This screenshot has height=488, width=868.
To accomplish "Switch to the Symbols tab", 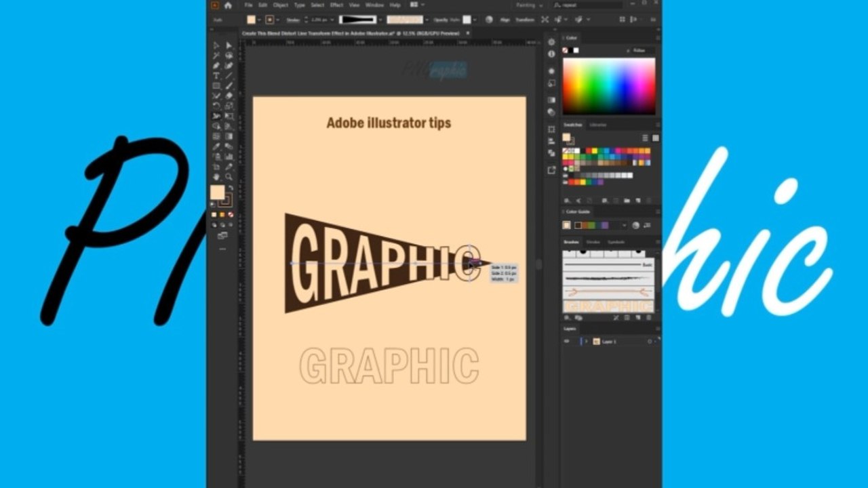I will [x=616, y=241].
